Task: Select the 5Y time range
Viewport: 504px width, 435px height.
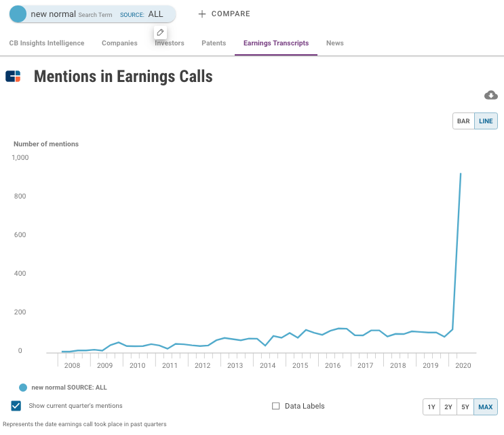Action: tap(465, 407)
